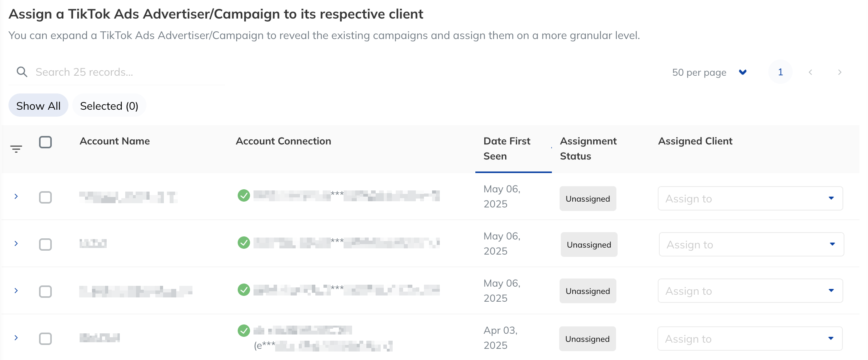This screenshot has height=360, width=868.
Task: Expand the Apr 03 account row chevron
Action: (16, 338)
